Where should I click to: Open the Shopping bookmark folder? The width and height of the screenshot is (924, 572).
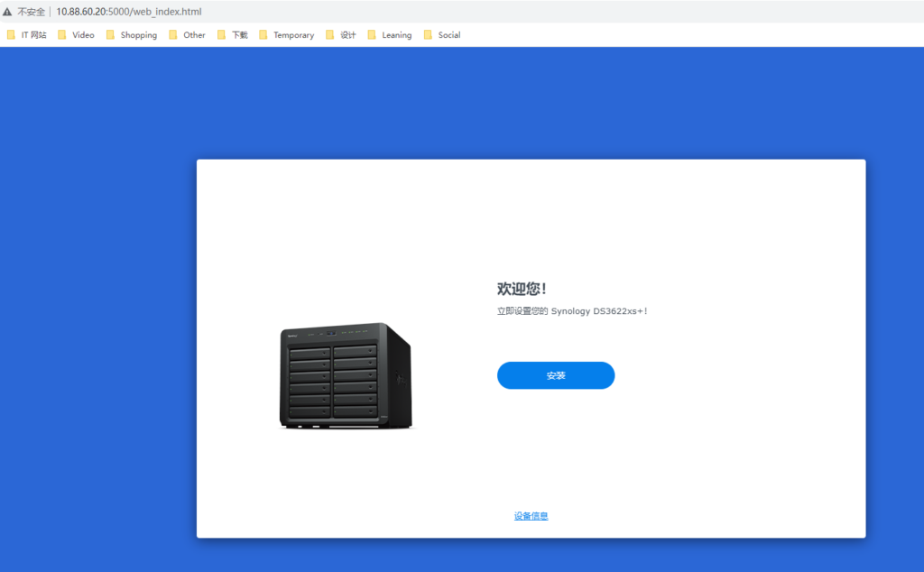132,35
